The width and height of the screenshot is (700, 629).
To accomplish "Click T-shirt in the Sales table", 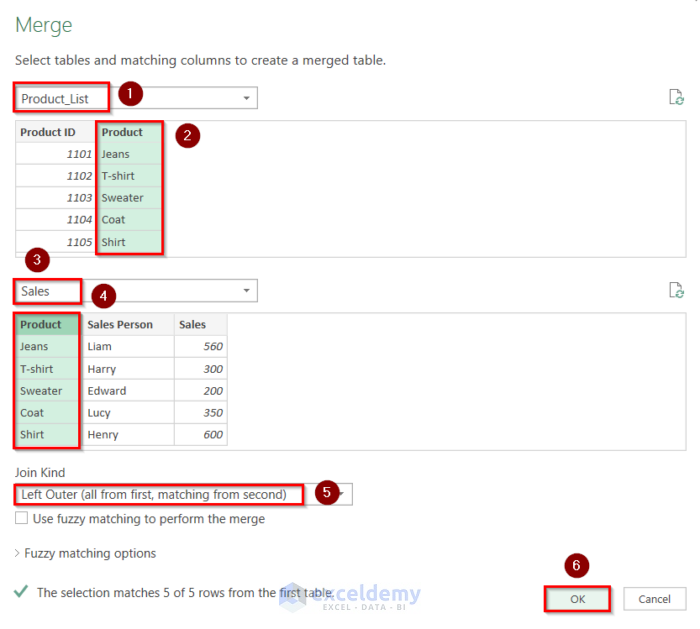I will pyautogui.click(x=47, y=369).
